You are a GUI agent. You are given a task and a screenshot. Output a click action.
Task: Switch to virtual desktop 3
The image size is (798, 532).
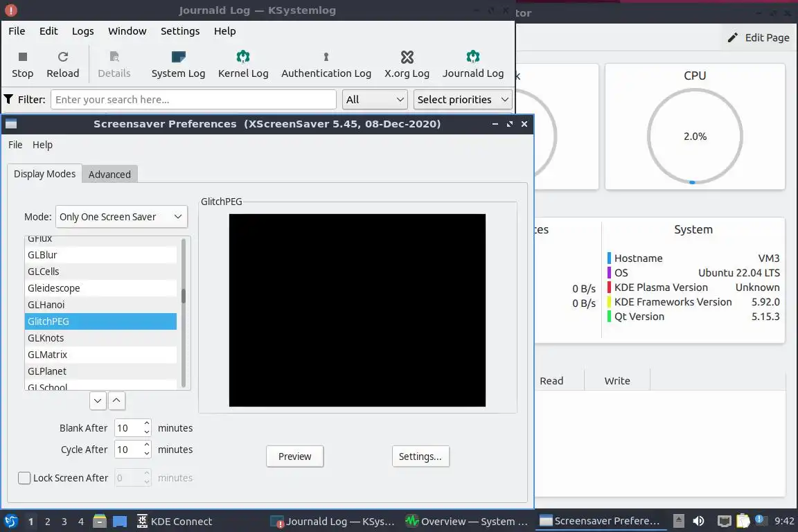pyautogui.click(x=64, y=522)
